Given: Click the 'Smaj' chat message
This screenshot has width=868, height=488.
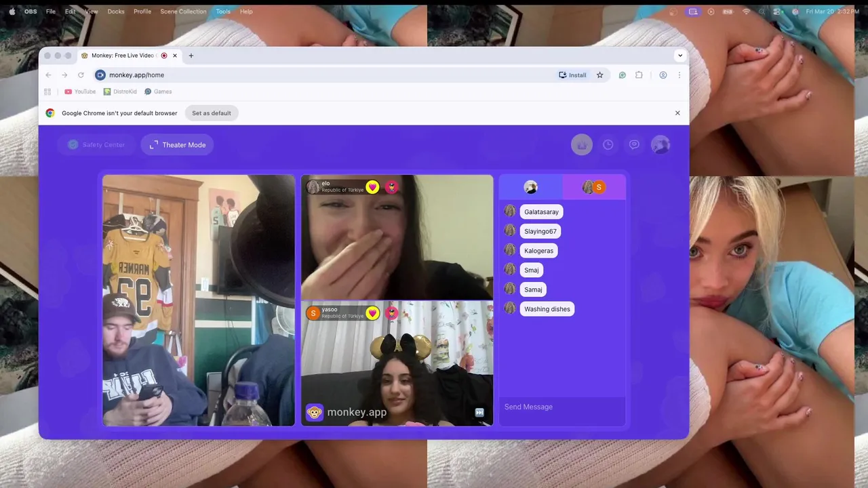Looking at the screenshot, I should click(x=532, y=270).
